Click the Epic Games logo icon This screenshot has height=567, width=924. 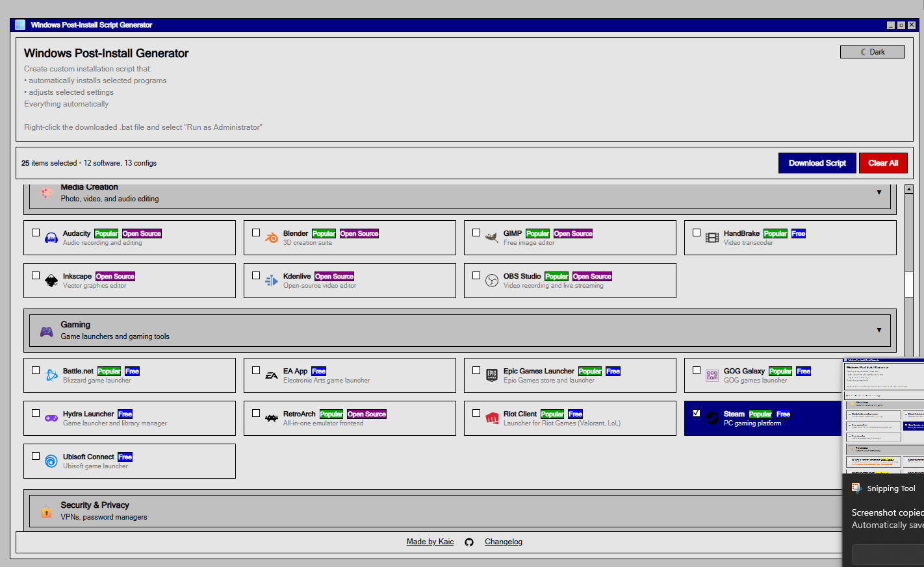(x=492, y=375)
